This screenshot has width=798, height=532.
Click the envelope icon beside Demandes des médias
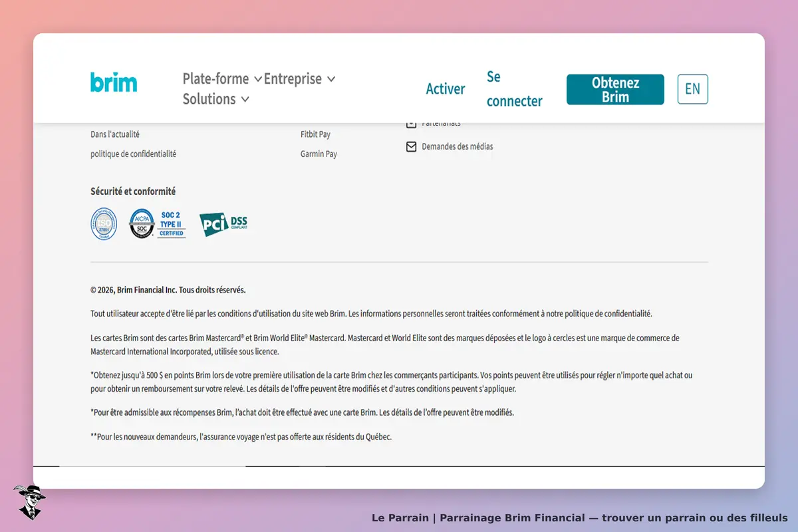click(x=412, y=146)
